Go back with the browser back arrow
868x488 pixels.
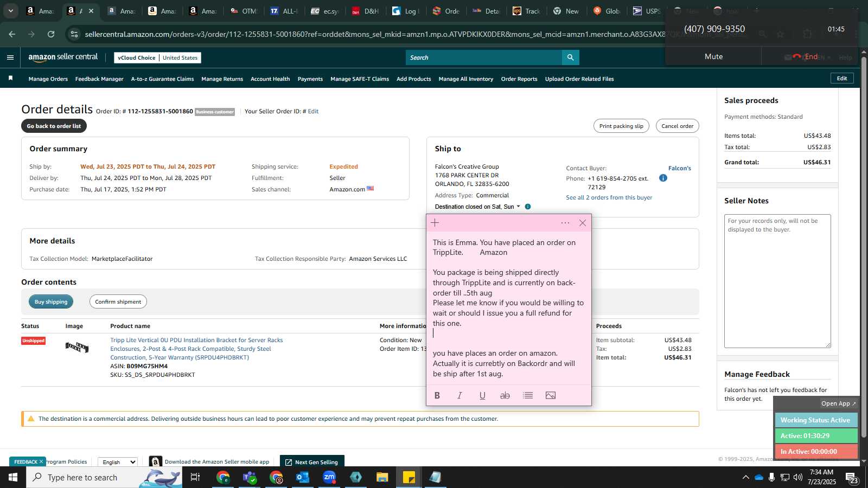(12, 34)
